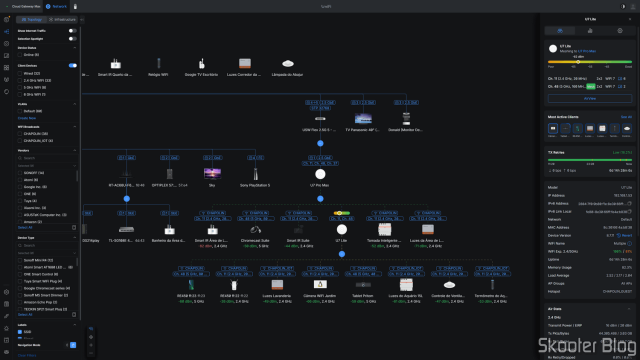The image size is (640, 360).
Task: Toggle Show Internet Traffic switch
Action: point(72,31)
